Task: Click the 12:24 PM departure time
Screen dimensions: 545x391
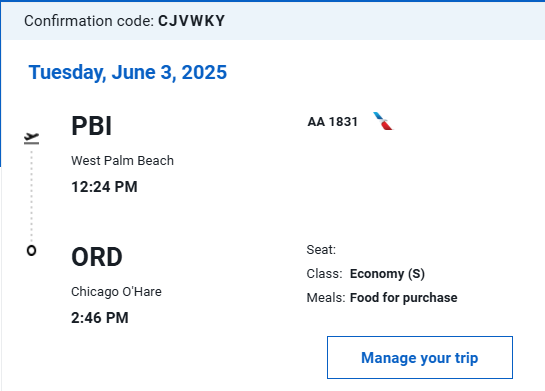Action: (x=104, y=187)
